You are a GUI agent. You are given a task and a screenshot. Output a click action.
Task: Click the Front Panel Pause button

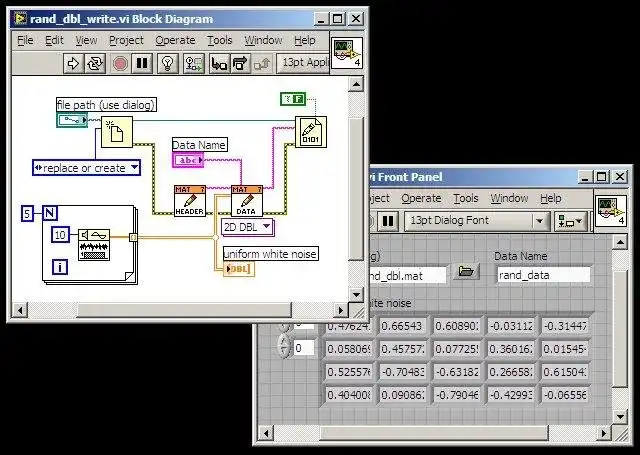click(x=387, y=221)
